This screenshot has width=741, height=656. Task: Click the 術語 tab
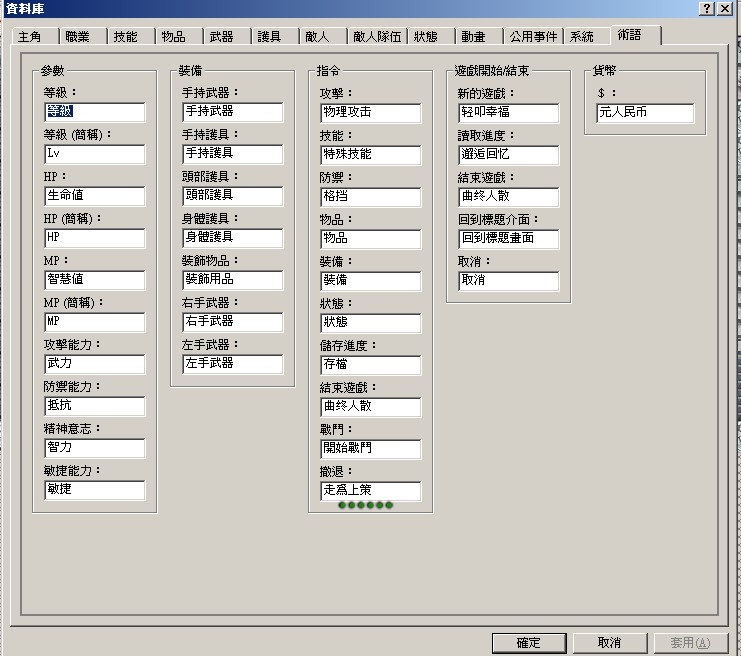point(635,35)
